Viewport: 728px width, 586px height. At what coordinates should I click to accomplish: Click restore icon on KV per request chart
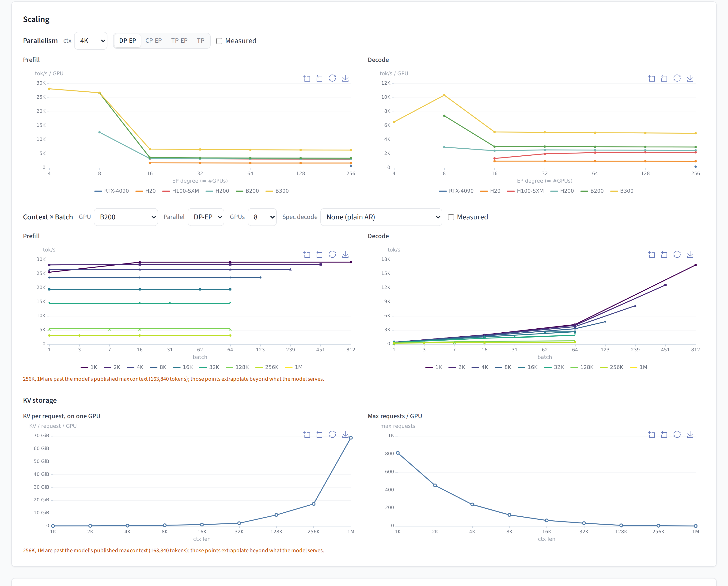(332, 434)
